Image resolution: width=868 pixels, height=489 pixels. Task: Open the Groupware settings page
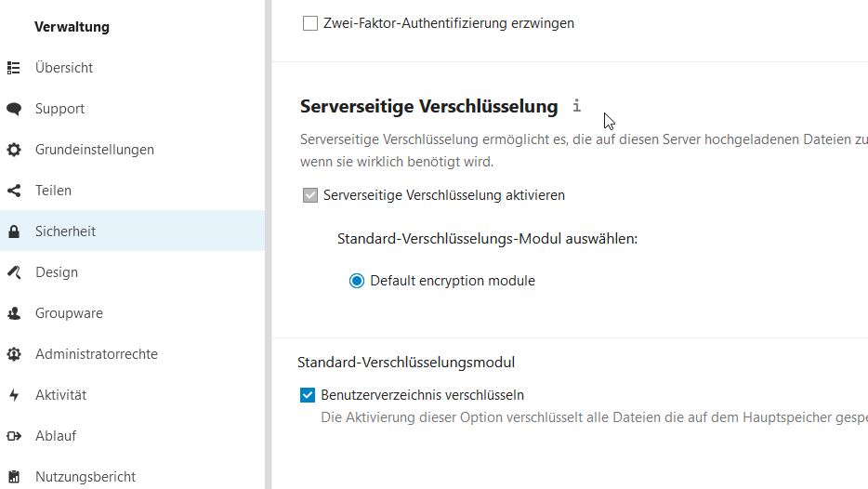[69, 313]
